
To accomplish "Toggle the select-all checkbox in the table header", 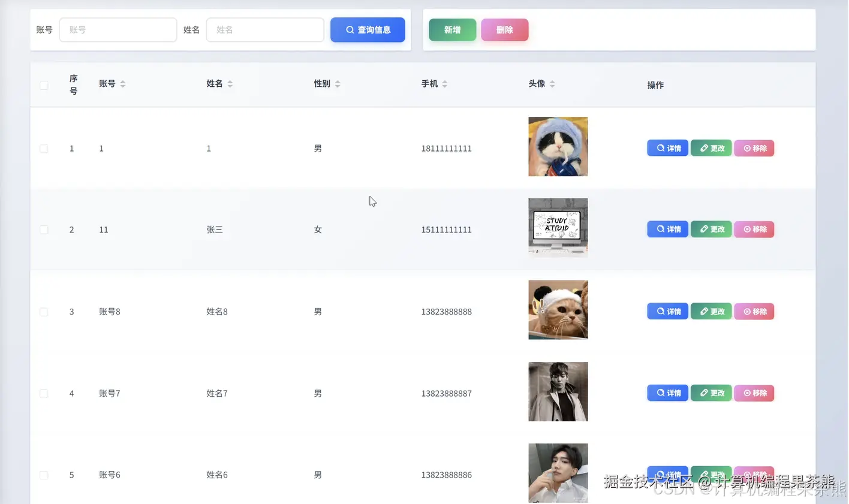I will pyautogui.click(x=44, y=85).
